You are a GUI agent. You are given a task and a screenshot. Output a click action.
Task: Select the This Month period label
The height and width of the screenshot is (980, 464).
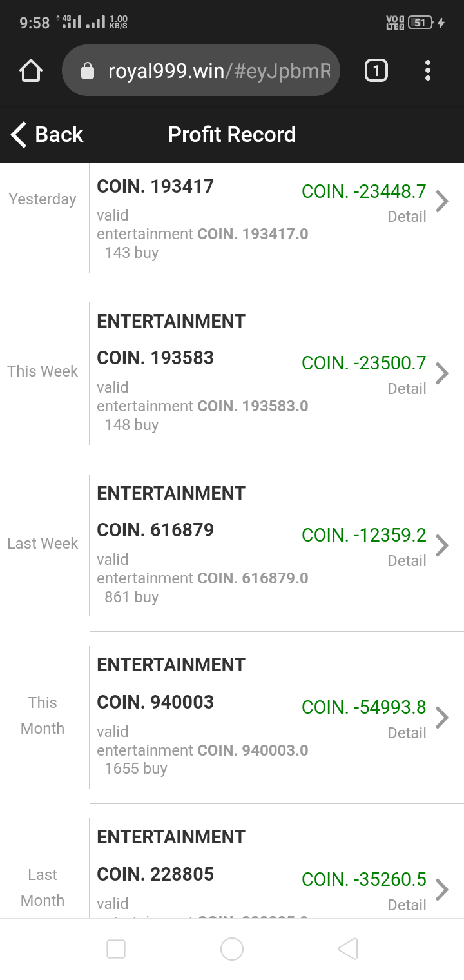point(43,716)
